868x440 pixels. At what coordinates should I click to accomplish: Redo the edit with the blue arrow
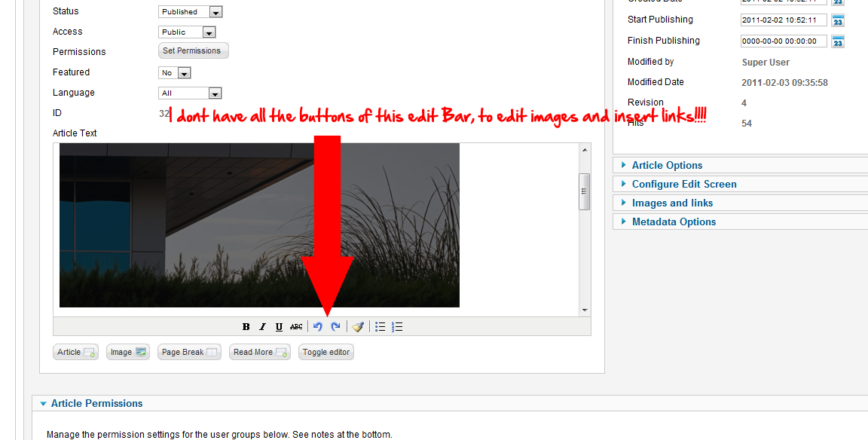coord(335,326)
